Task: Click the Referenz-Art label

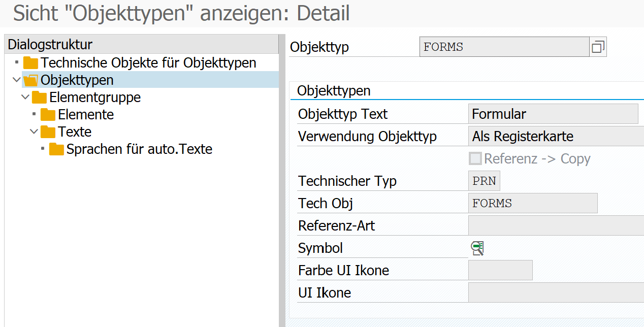Action: 336,225
